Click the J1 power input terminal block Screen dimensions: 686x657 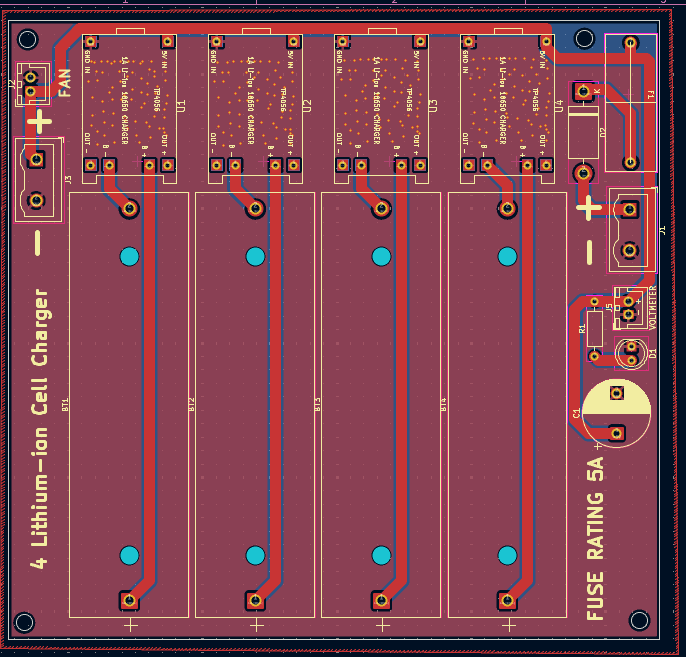point(631,230)
